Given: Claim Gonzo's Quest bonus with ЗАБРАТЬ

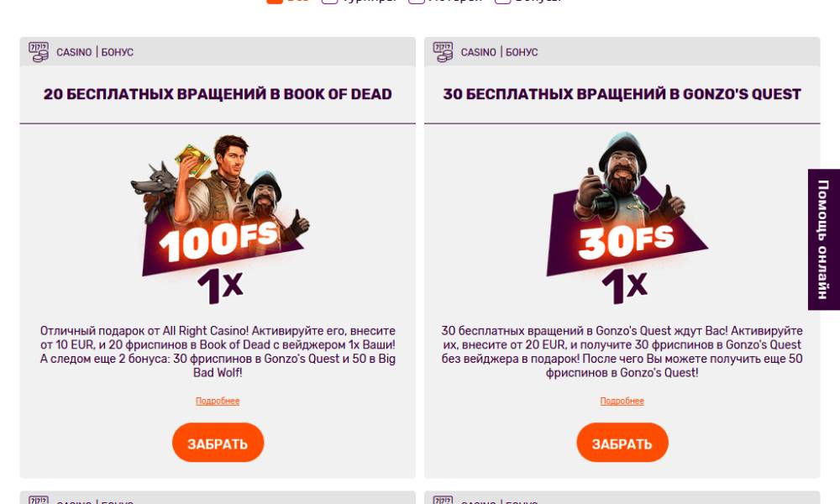Looking at the screenshot, I should [622, 443].
